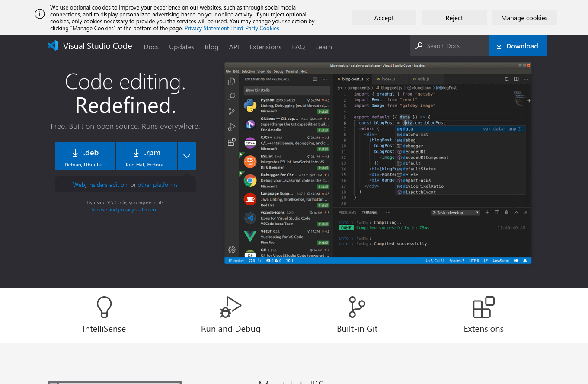The width and height of the screenshot is (588, 384).
Task: Click the Insiders edition link
Action: [108, 185]
